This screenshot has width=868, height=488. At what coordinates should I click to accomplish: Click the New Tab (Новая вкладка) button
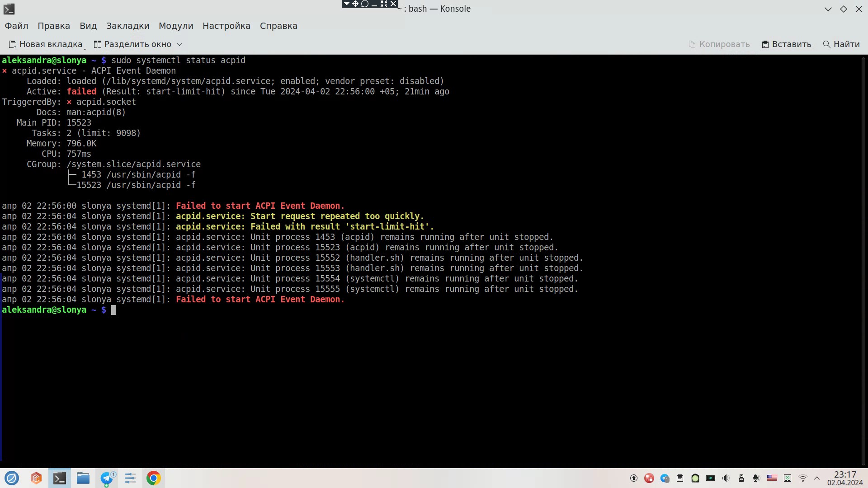46,44
